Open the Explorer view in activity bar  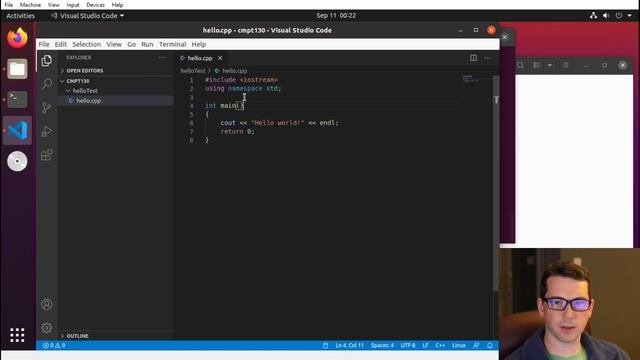pyautogui.click(x=47, y=60)
